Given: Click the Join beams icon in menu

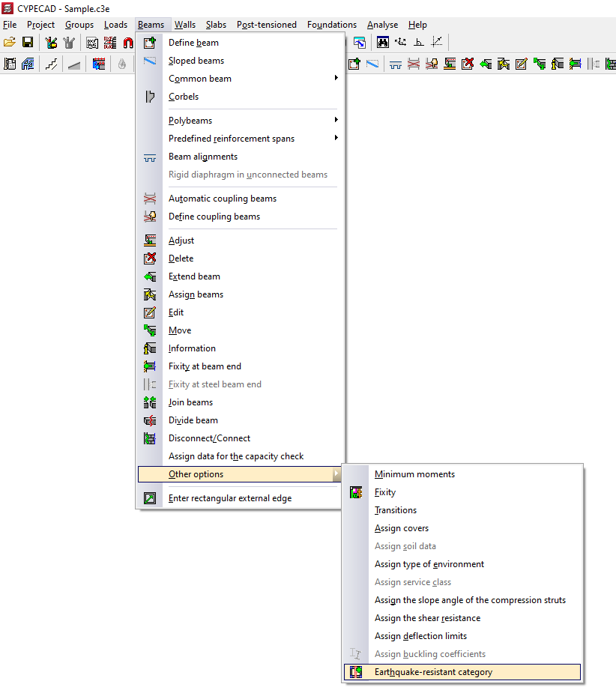Looking at the screenshot, I should tap(150, 402).
